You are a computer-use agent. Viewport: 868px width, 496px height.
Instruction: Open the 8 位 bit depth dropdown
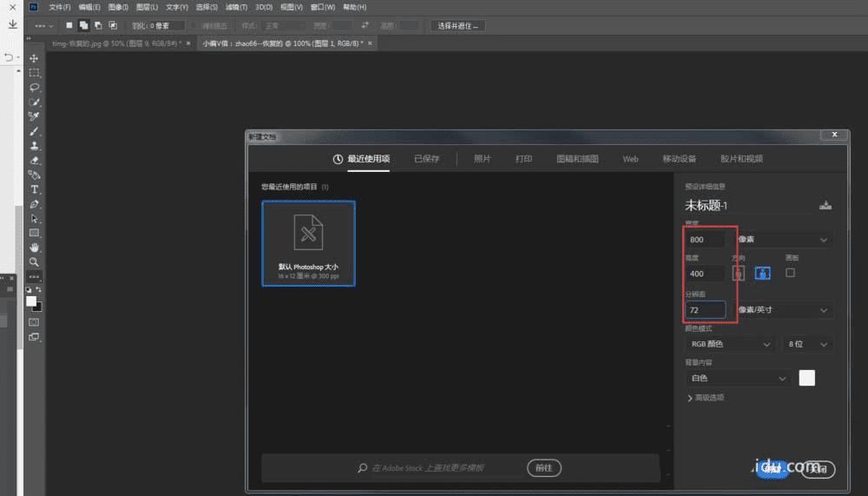(807, 344)
